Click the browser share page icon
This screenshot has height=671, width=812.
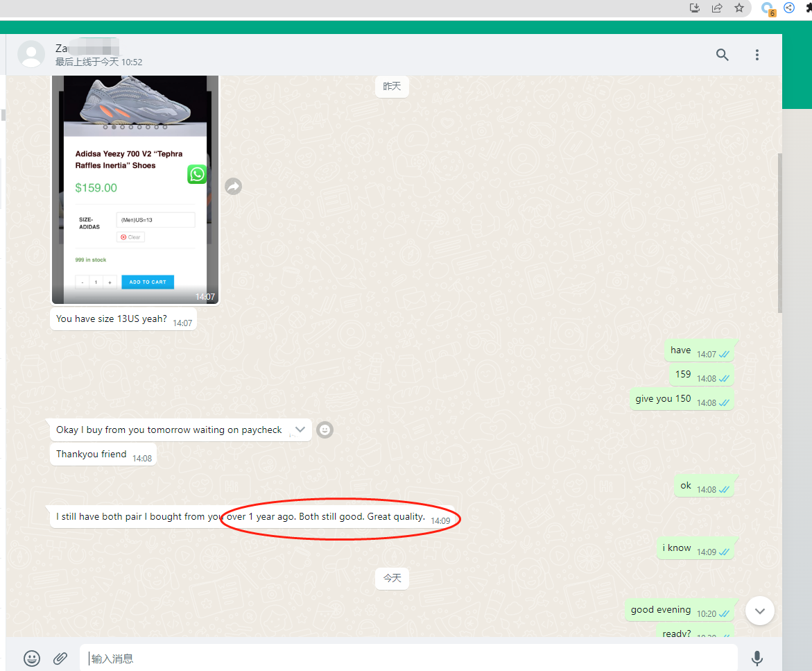[717, 8]
